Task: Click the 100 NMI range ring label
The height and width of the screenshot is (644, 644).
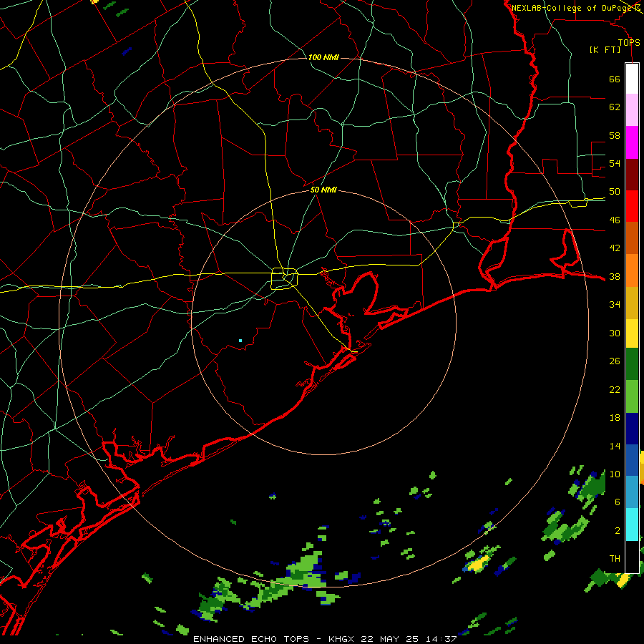Action: point(323,57)
